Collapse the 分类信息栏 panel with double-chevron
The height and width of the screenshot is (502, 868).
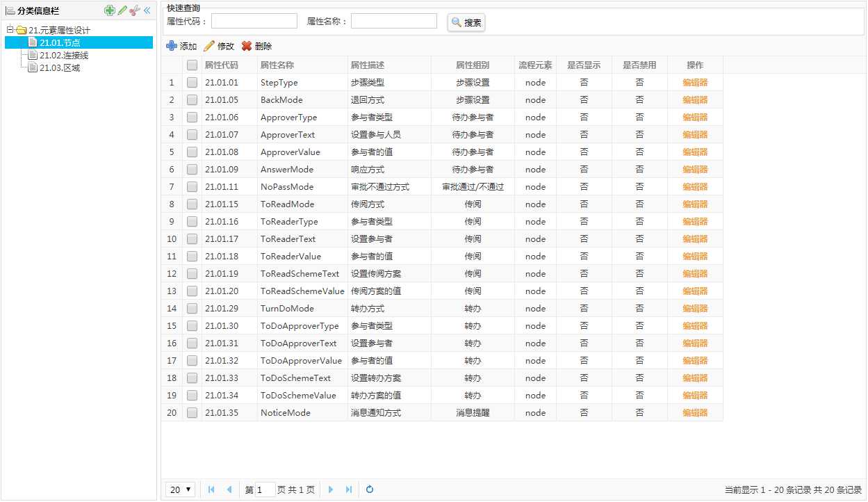(x=147, y=10)
